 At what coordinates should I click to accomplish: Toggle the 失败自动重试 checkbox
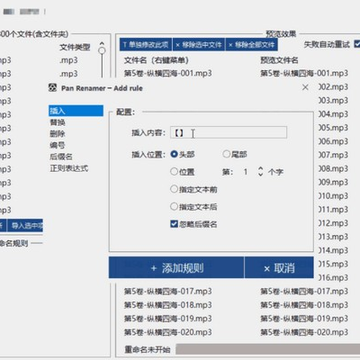coord(357,44)
